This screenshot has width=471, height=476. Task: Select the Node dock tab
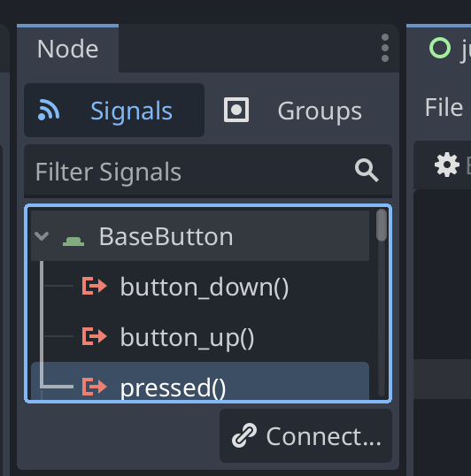click(x=67, y=49)
